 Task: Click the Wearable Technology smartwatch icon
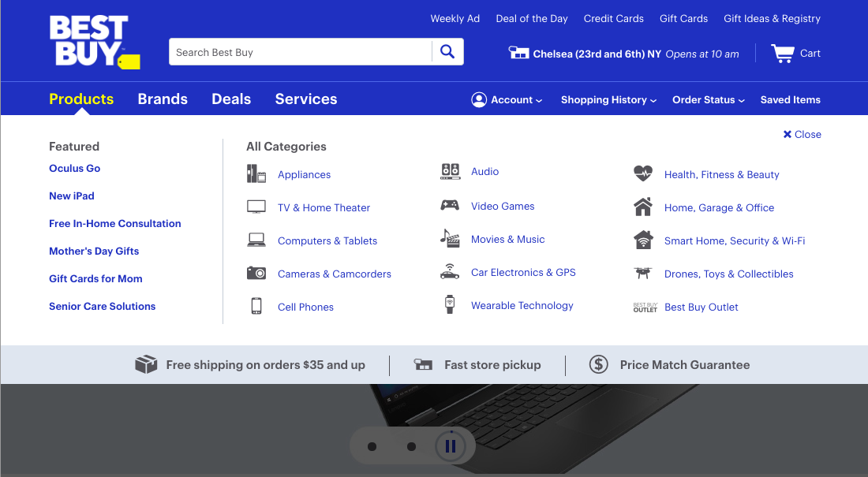point(449,304)
